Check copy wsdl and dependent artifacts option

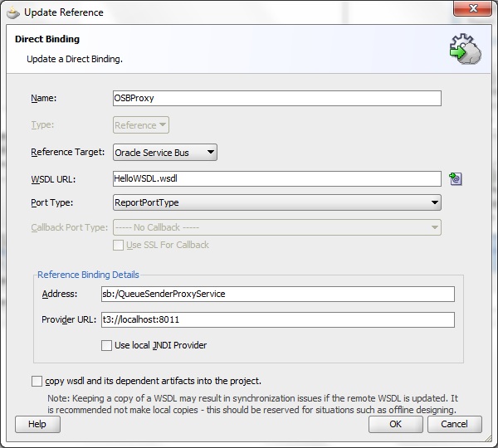click(37, 381)
